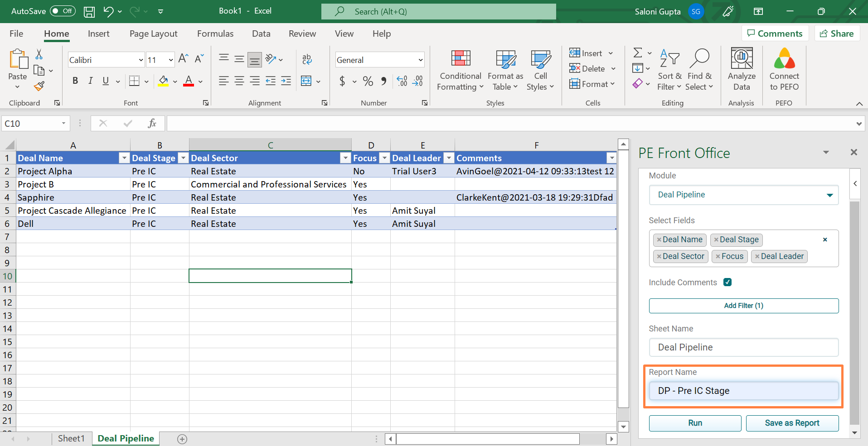The height and width of the screenshot is (446, 868).
Task: Click the Save floppy disk icon
Action: (x=89, y=11)
